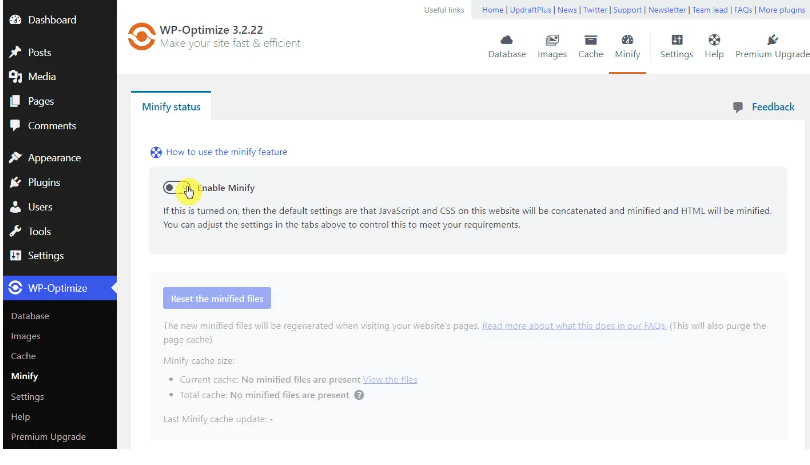
Task: Click News useful link
Action: click(x=567, y=10)
